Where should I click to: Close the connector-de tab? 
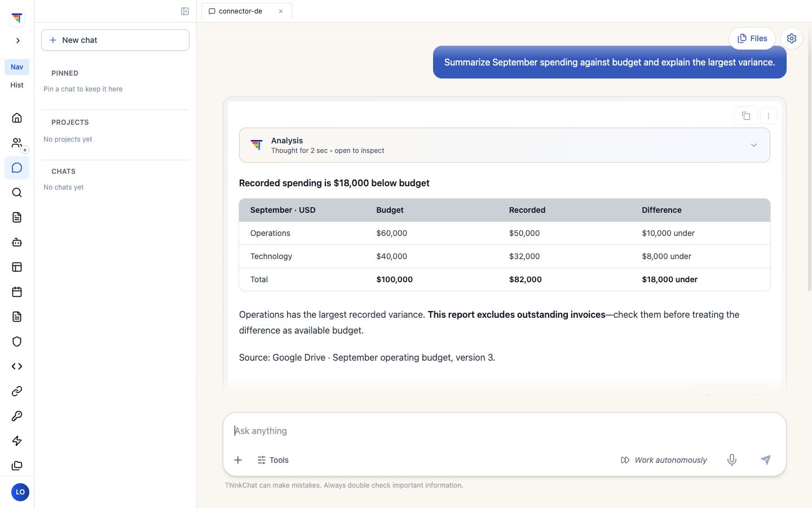point(281,11)
